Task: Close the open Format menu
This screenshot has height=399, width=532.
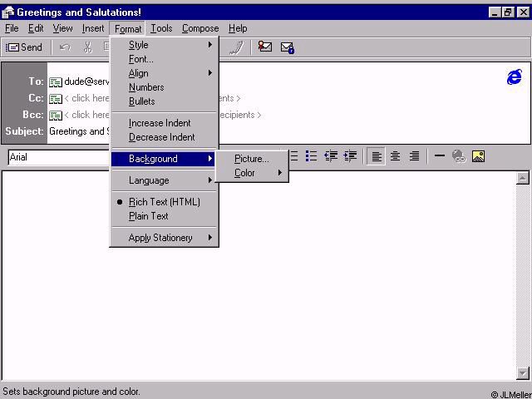Action: pyautogui.click(x=127, y=29)
